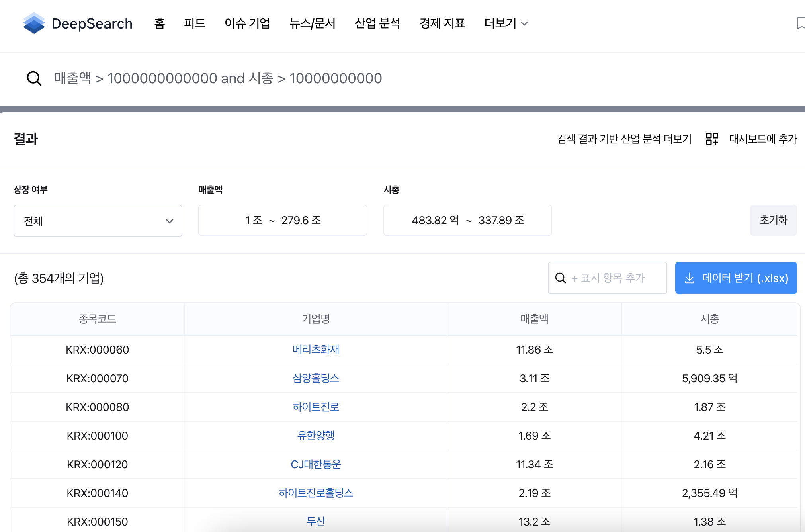Image resolution: width=805 pixels, height=532 pixels.
Task: Click 데이터 받기 (.xlsx) button
Action: tap(736, 278)
